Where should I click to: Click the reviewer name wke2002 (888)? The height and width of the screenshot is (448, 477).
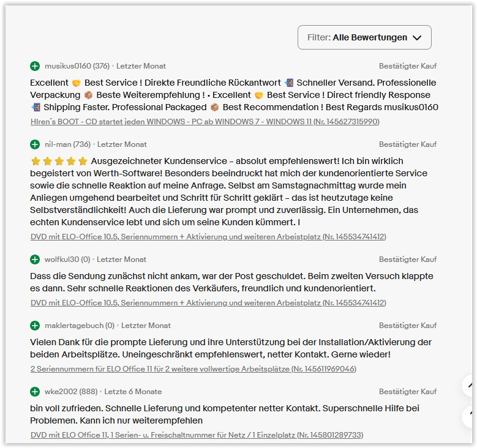tap(70, 392)
